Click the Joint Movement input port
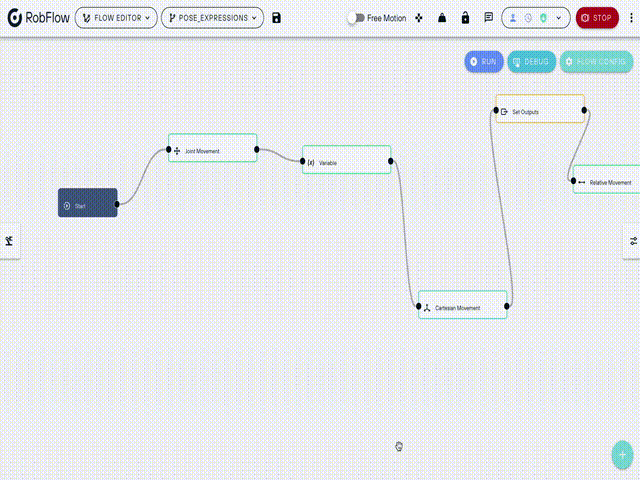 169,149
